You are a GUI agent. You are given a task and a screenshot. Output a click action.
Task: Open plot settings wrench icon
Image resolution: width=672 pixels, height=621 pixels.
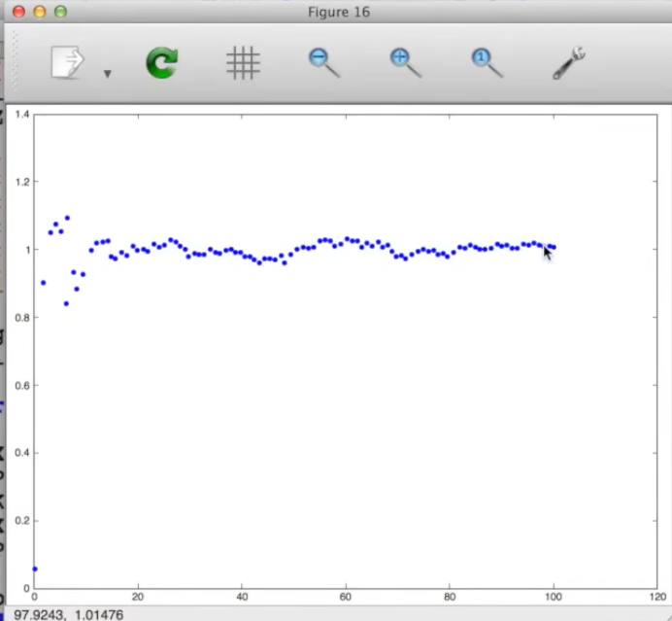[569, 62]
